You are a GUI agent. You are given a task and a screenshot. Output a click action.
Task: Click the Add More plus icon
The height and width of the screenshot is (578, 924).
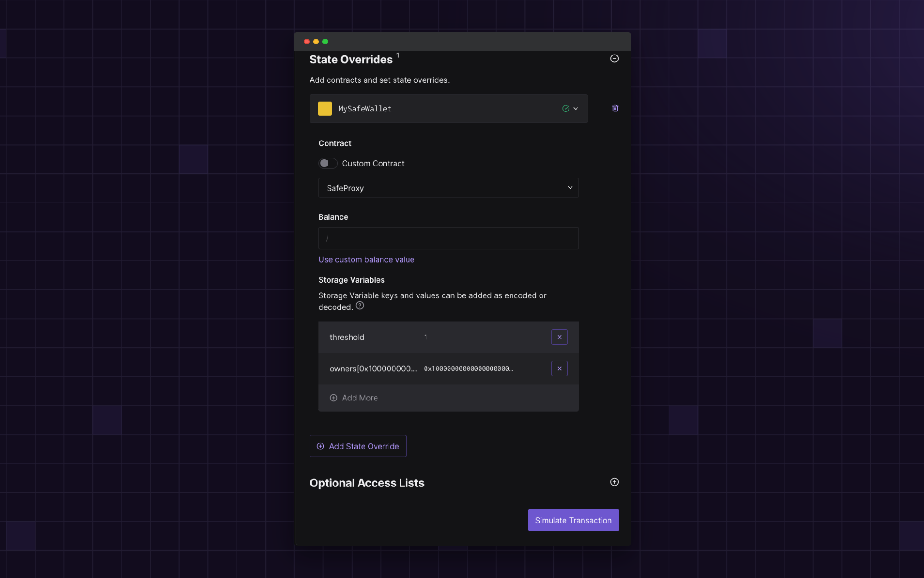pos(334,398)
